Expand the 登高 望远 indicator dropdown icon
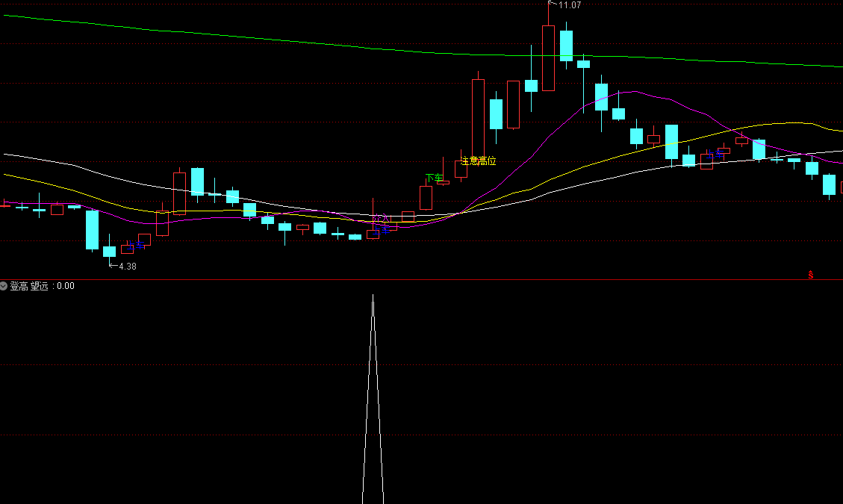The width and height of the screenshot is (843, 504). (4, 286)
